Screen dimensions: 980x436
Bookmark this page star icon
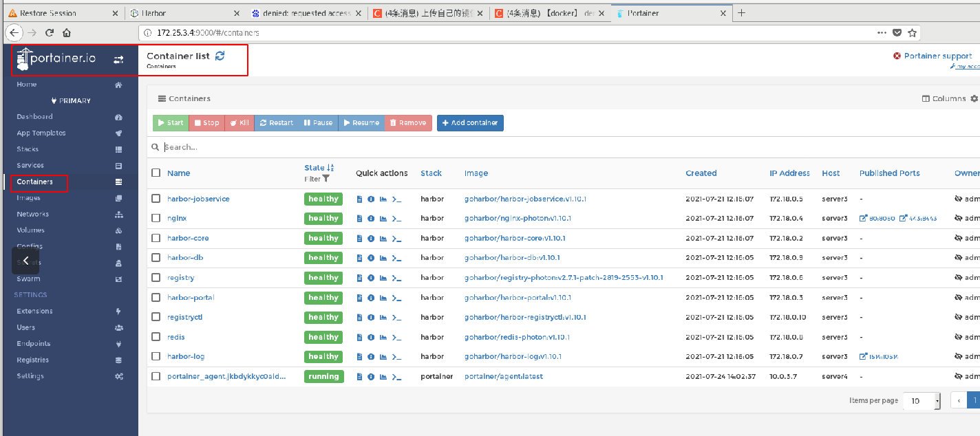pyautogui.click(x=913, y=32)
